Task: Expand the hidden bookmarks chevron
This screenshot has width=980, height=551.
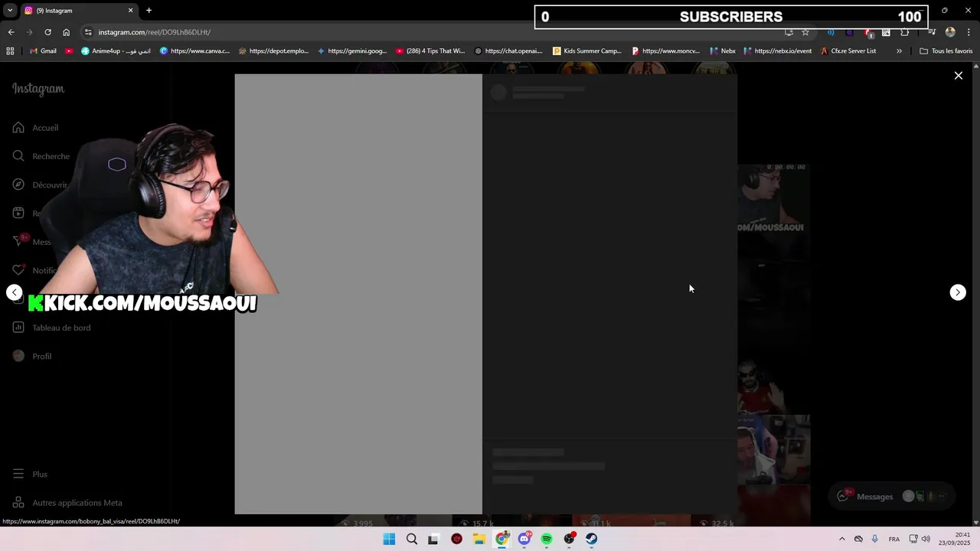Action: click(899, 51)
